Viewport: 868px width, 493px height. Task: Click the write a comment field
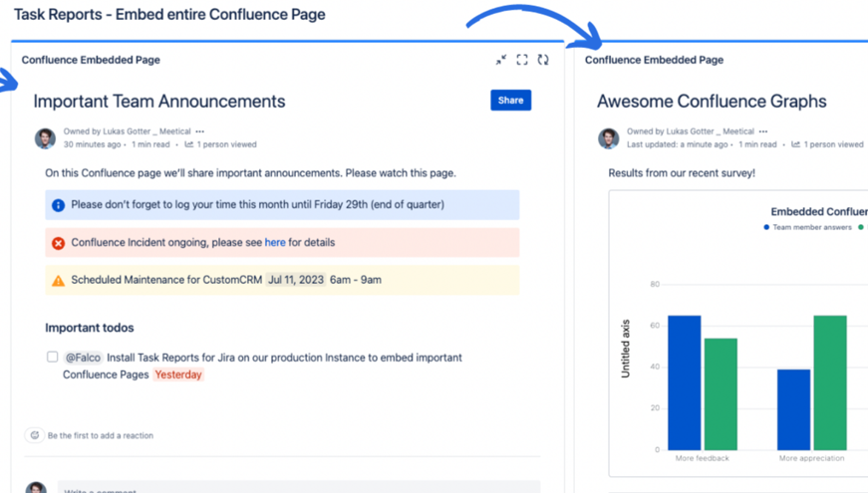[x=298, y=488]
